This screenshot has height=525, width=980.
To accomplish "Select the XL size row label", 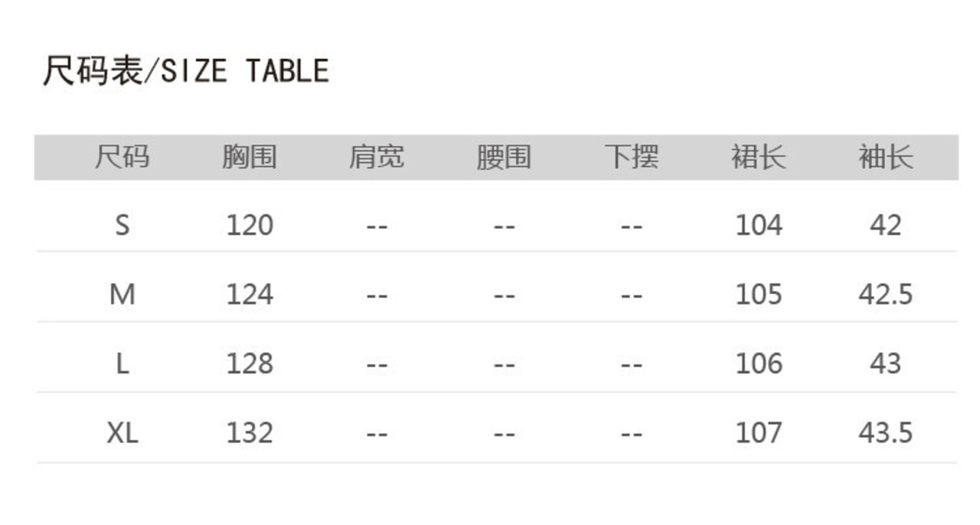I will click(122, 433).
